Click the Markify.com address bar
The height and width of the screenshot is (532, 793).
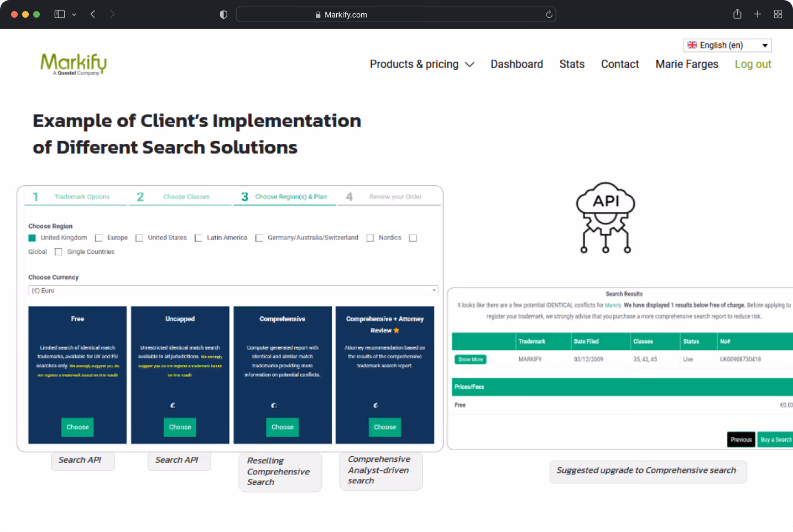coord(396,15)
